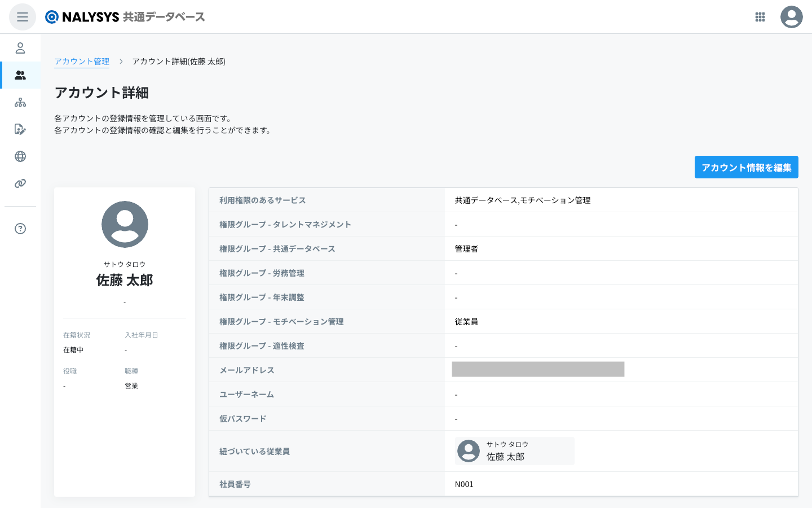Open the organization chart sidebar icon
The width and height of the screenshot is (812, 508).
(x=20, y=102)
